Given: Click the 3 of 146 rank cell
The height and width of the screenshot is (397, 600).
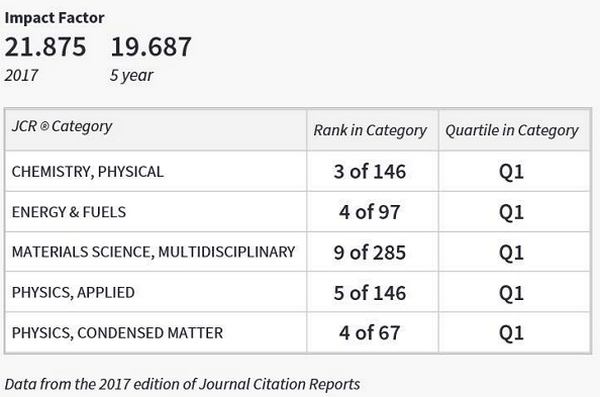Looking at the screenshot, I should tap(370, 172).
